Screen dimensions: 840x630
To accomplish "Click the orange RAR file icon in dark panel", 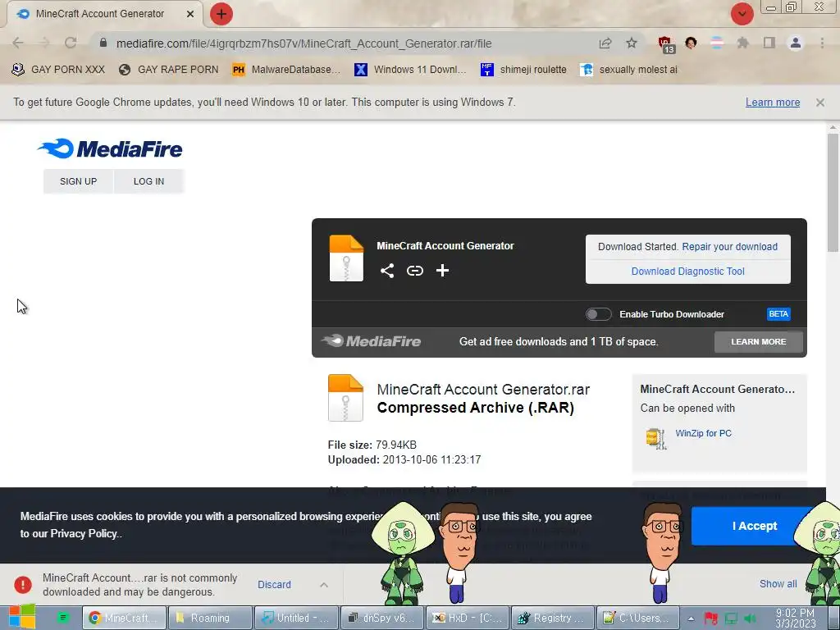I will 346,258.
